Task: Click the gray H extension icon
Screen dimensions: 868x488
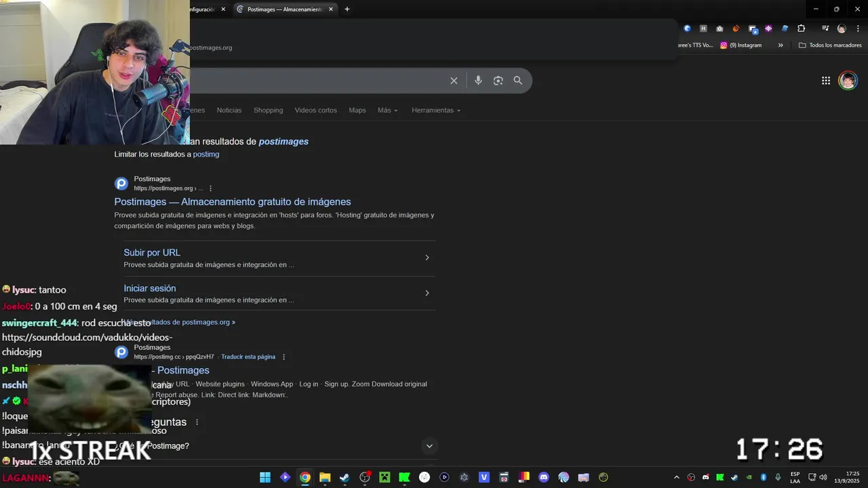Action: 703,28
